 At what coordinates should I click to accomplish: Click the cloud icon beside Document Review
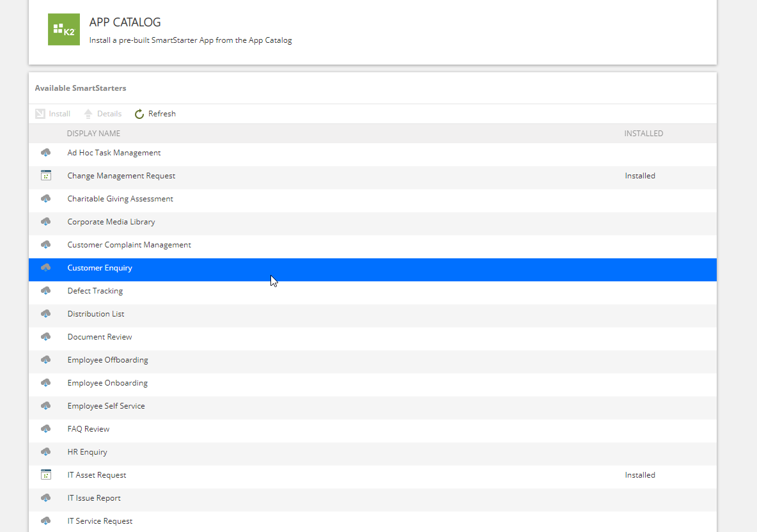coord(46,337)
